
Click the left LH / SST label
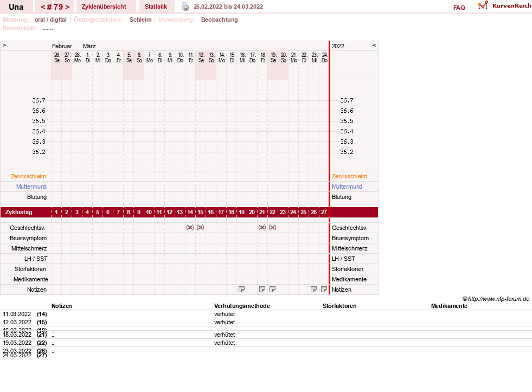[x=36, y=259]
